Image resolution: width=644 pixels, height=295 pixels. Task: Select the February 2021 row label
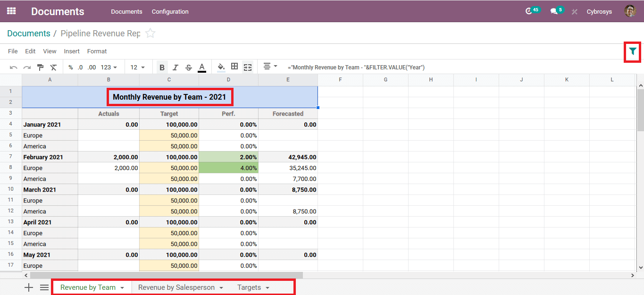(50, 157)
